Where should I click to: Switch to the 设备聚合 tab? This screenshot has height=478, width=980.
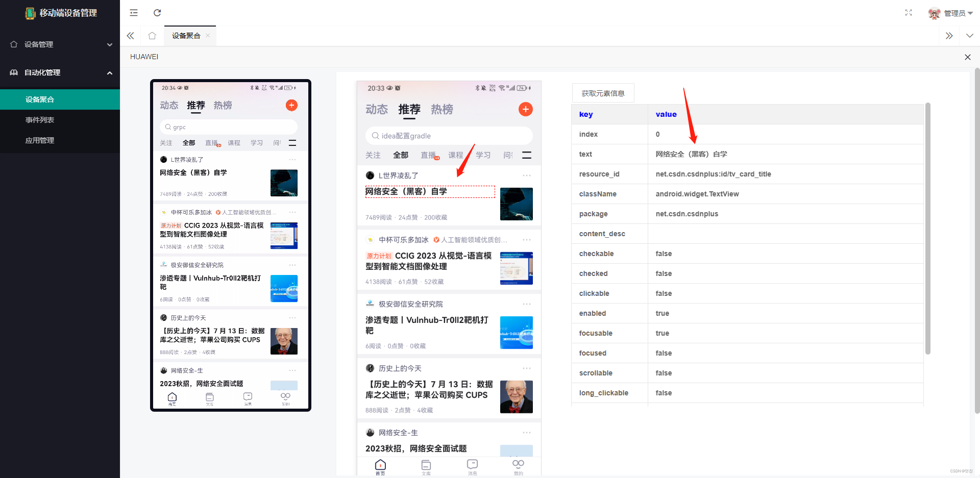[186, 36]
